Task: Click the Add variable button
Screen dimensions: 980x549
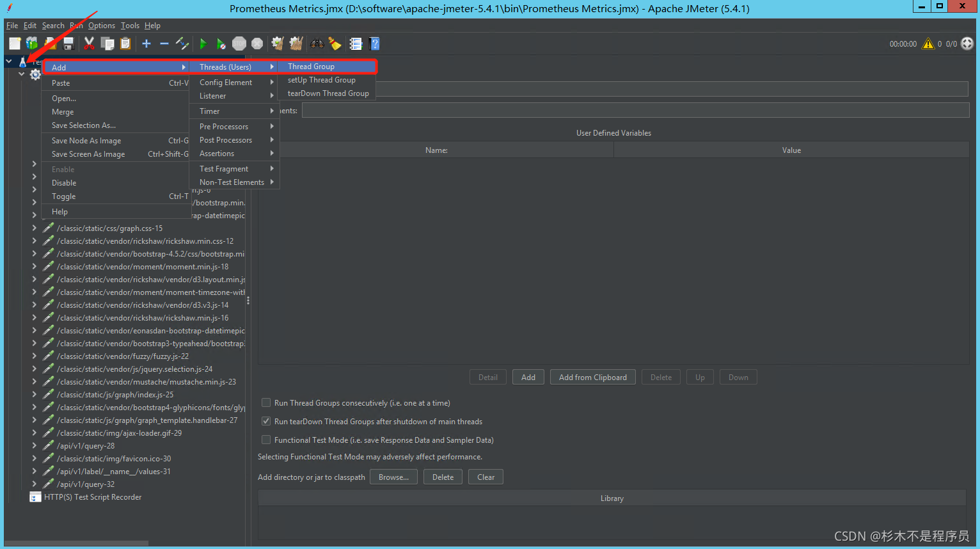Action: [x=528, y=378]
